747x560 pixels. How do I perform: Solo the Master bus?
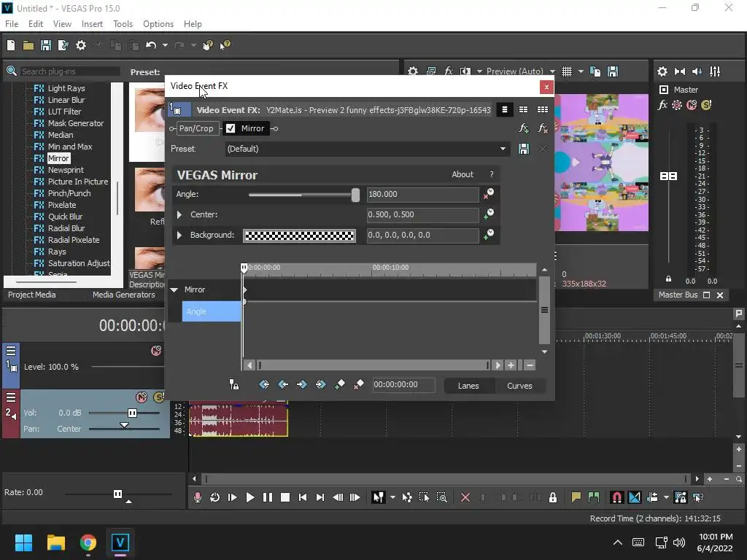pos(706,105)
